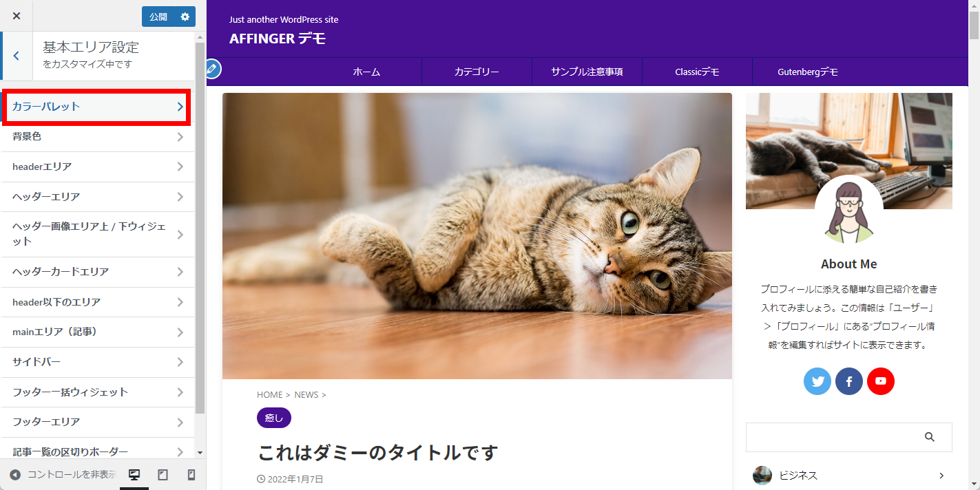Switch to mobile preview icon

(x=191, y=475)
